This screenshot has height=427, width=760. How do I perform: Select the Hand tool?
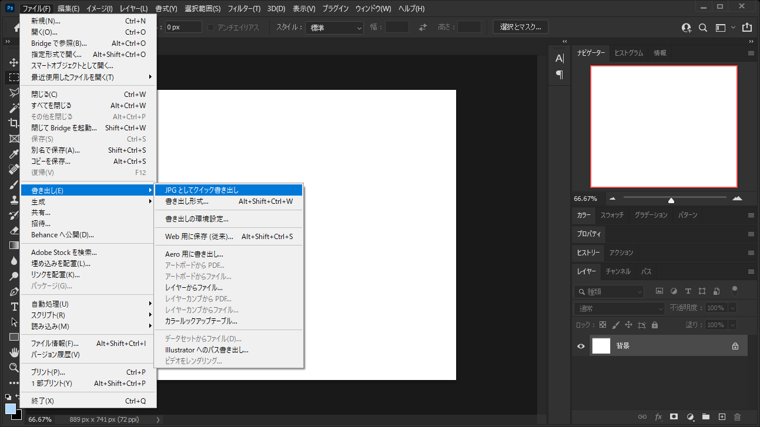pos(14,352)
